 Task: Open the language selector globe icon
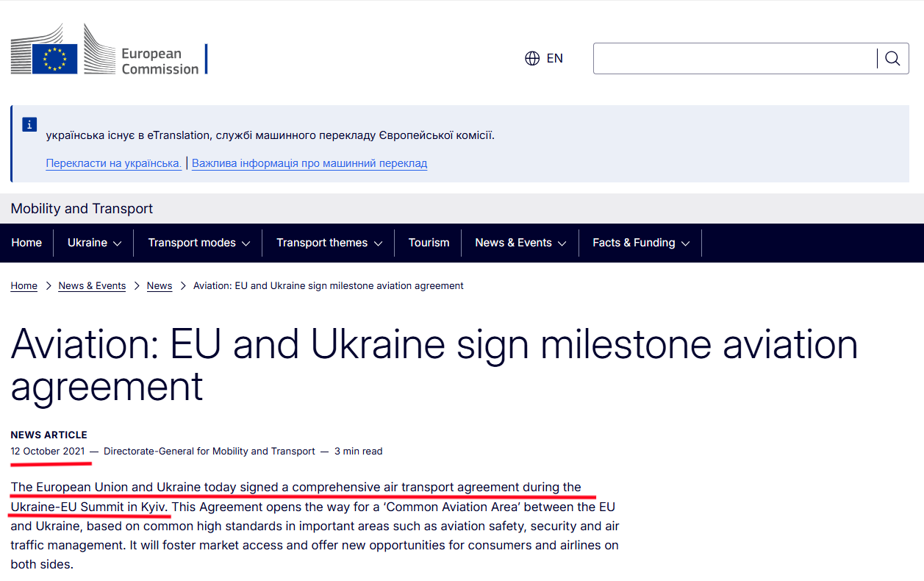[x=531, y=58]
